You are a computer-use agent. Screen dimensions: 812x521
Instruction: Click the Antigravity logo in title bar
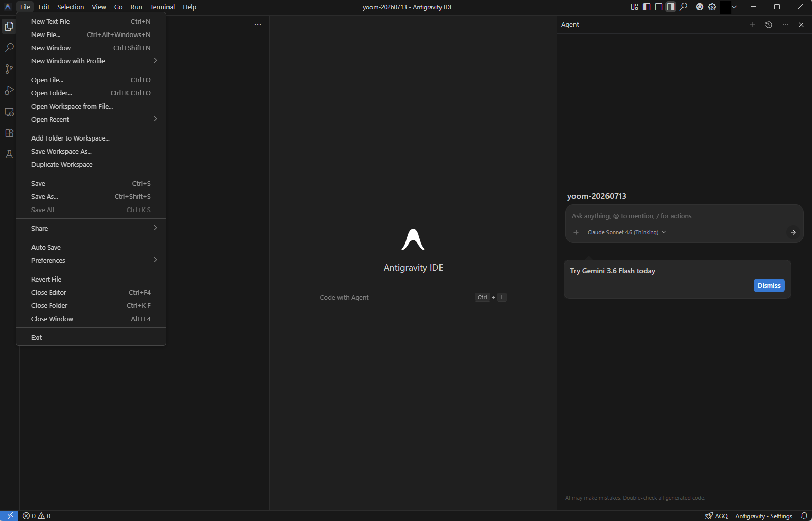click(8, 7)
